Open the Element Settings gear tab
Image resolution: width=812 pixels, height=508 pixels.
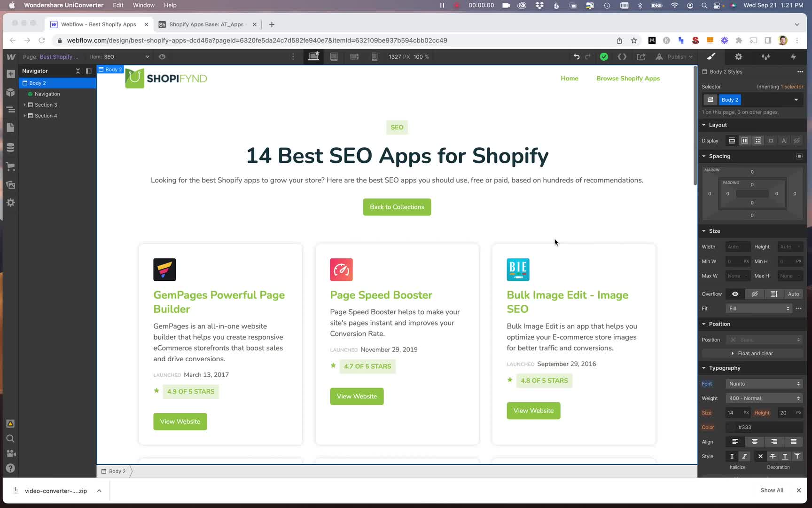click(x=739, y=56)
